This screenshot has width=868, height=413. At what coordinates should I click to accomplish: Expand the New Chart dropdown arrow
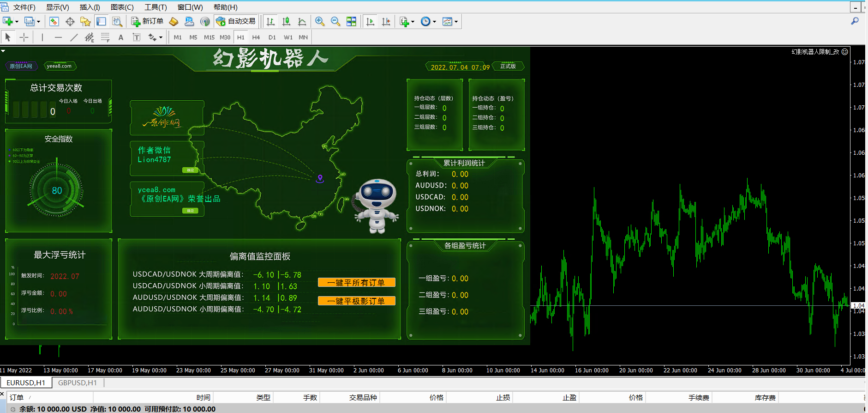pos(17,22)
